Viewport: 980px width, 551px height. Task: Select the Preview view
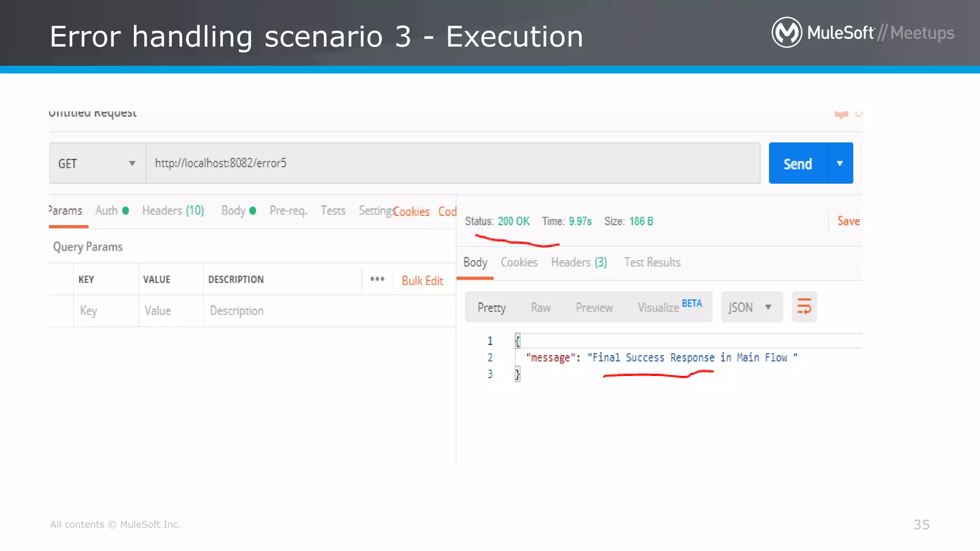[x=594, y=308]
